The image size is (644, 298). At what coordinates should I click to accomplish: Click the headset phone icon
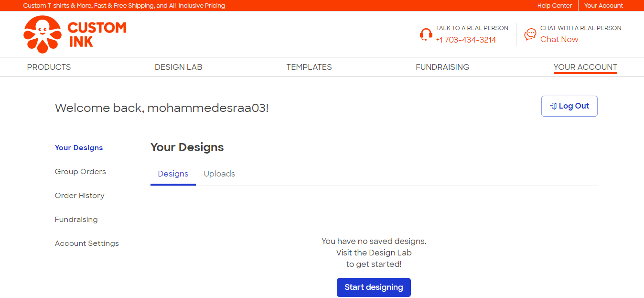[x=426, y=34]
